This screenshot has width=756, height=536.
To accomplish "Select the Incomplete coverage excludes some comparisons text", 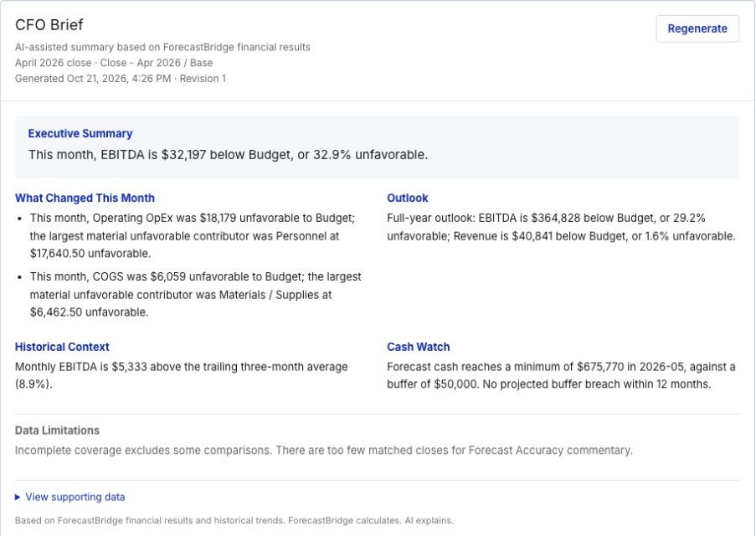I will coord(323,450).
